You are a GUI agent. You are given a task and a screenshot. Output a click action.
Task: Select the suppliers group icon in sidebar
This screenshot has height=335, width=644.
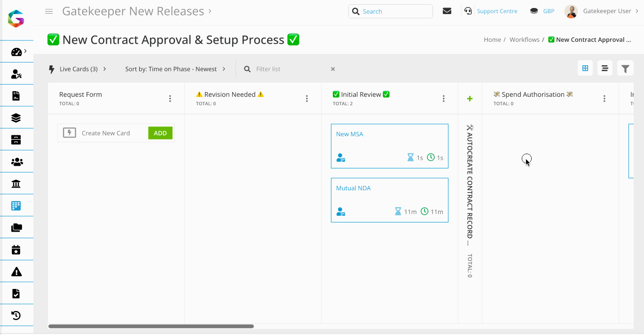pyautogui.click(x=16, y=161)
